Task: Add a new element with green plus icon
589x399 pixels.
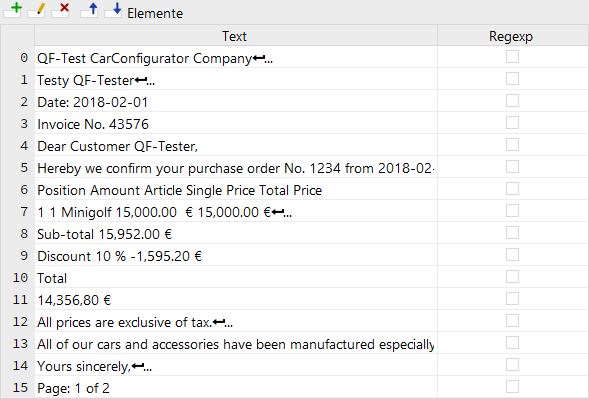Action: (13, 10)
